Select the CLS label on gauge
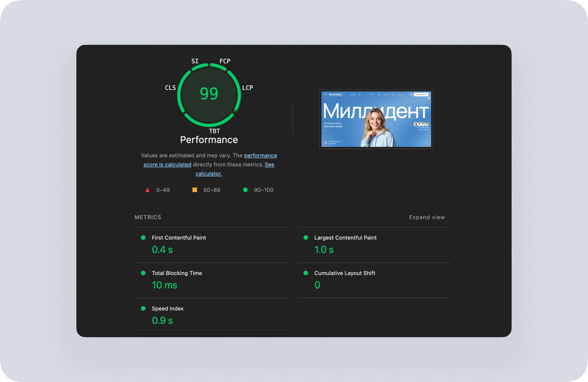 pyautogui.click(x=170, y=88)
